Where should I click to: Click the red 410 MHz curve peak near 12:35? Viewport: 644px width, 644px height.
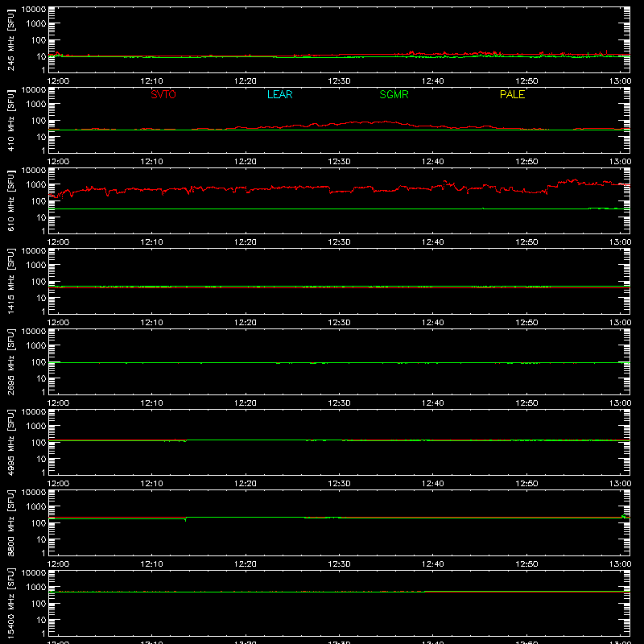coord(385,122)
